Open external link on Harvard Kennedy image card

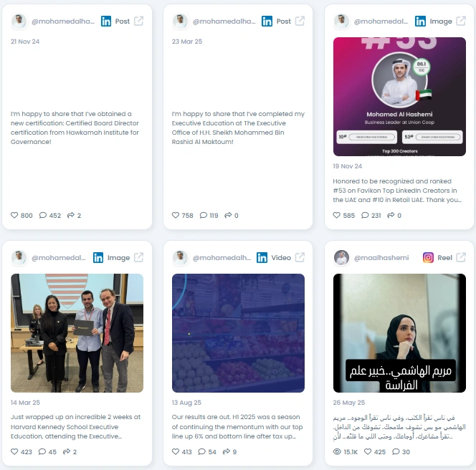[139, 258]
